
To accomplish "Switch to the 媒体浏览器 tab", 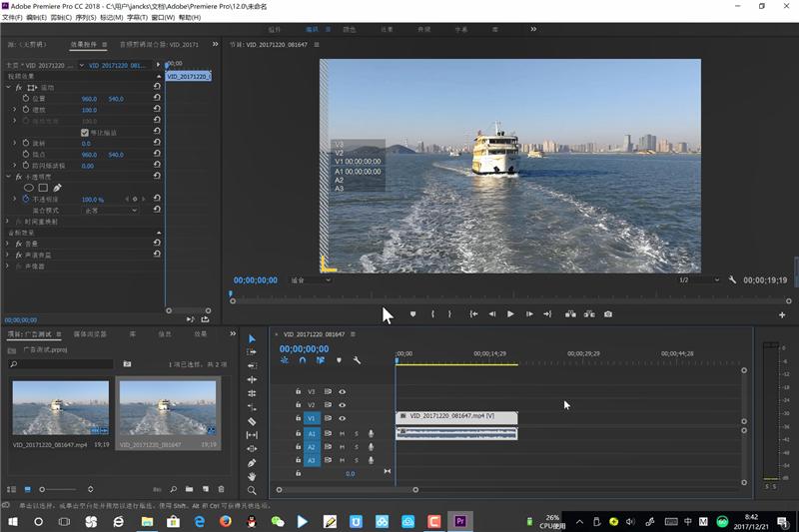I will point(90,334).
